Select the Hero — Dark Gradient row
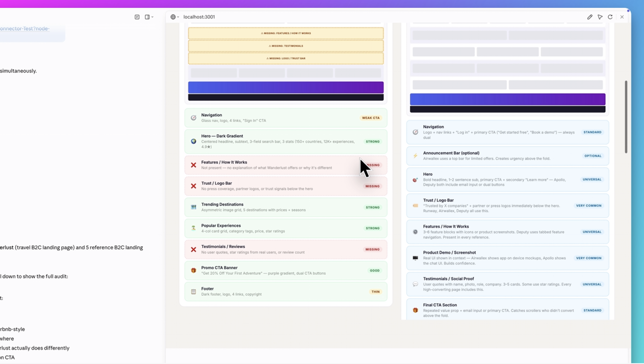Image resolution: width=644 pixels, height=364 pixels. [286, 141]
